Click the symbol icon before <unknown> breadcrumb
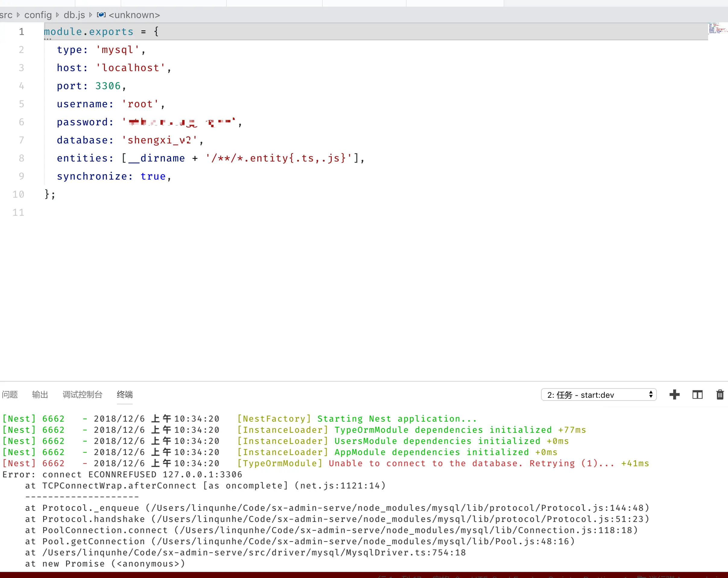 tap(101, 15)
